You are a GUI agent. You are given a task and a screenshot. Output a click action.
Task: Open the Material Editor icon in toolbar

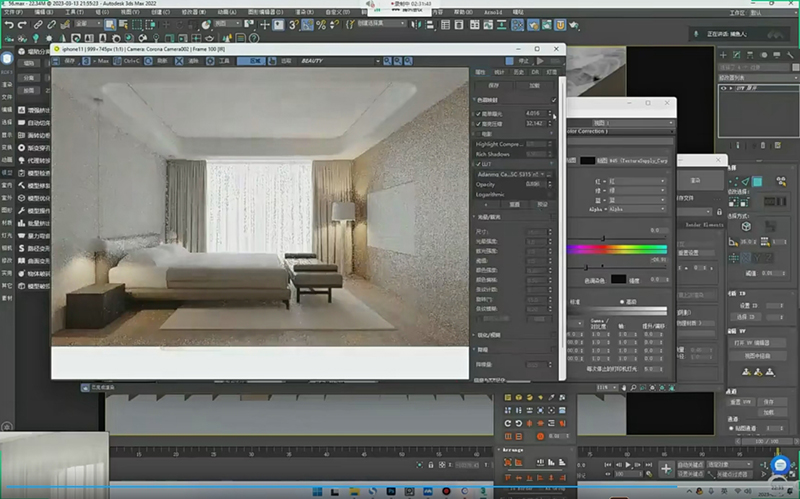[x=517, y=24]
